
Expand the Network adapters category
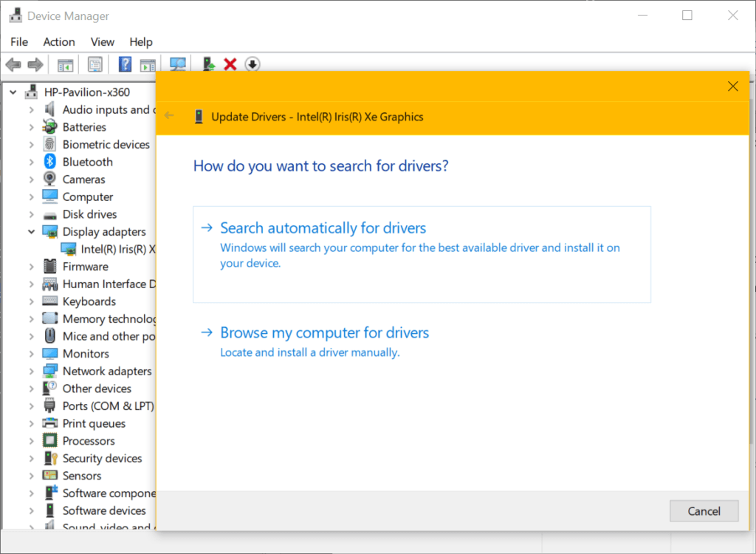[31, 371]
